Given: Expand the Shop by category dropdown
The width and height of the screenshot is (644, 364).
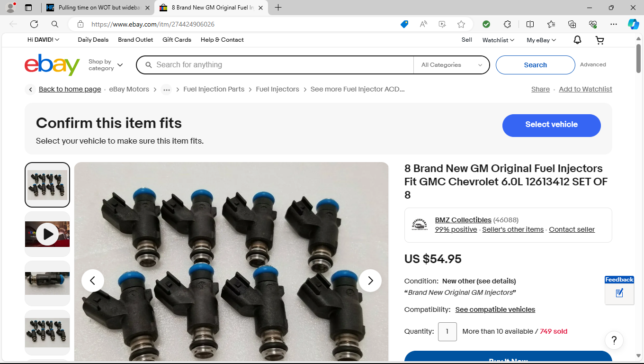Looking at the screenshot, I should tap(106, 65).
